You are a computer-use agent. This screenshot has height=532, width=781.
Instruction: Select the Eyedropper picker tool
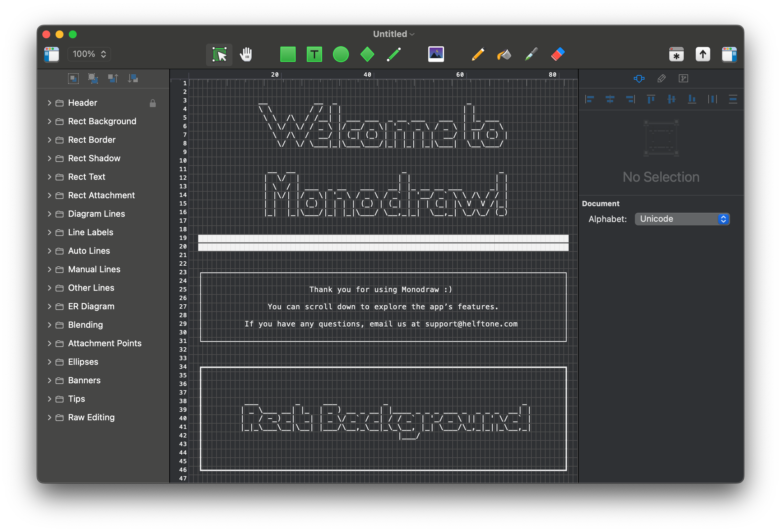coord(531,55)
